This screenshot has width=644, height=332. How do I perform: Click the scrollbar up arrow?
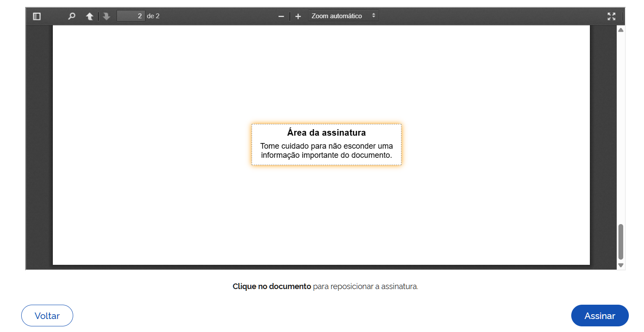pyautogui.click(x=621, y=30)
